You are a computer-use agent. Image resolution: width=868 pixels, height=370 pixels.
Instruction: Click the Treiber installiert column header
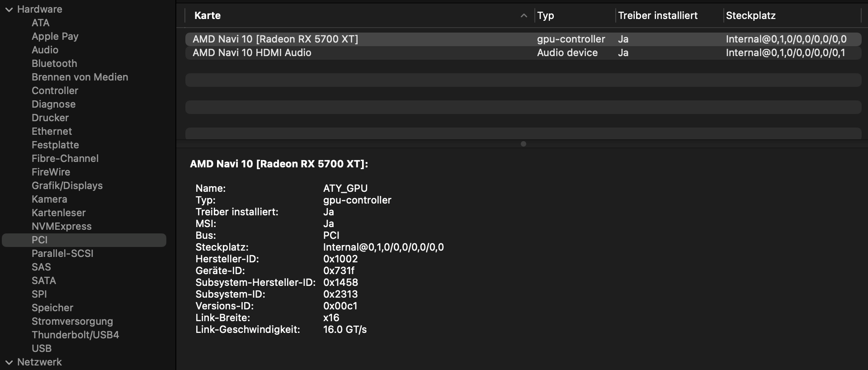[x=657, y=16]
